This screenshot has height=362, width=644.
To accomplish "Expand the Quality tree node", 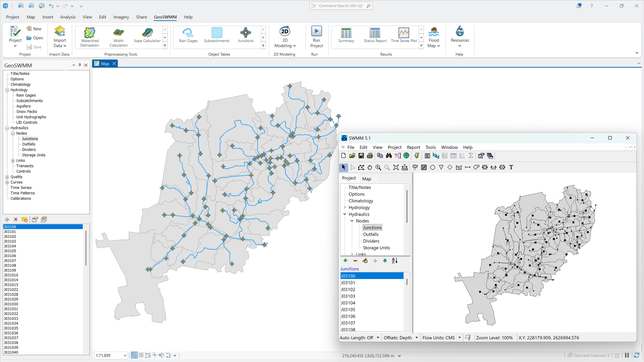I will [x=7, y=177].
